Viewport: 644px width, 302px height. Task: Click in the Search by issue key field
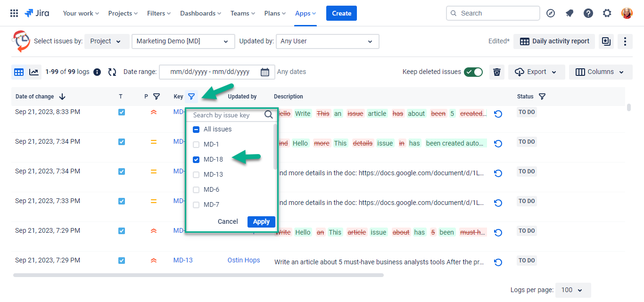226,115
